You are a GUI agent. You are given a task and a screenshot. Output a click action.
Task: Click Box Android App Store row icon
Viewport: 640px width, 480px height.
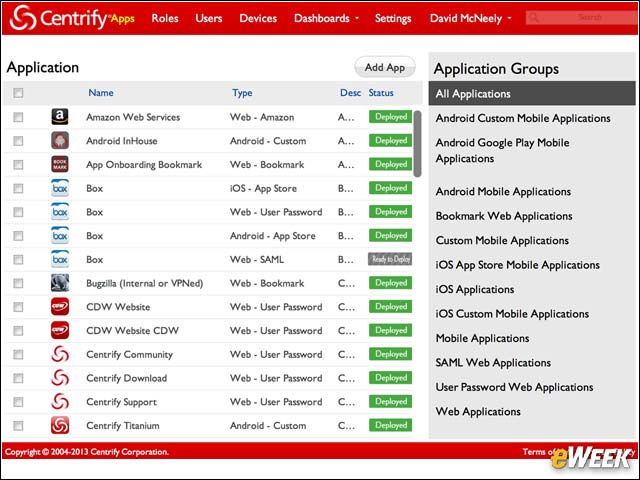pyautogui.click(x=60, y=236)
